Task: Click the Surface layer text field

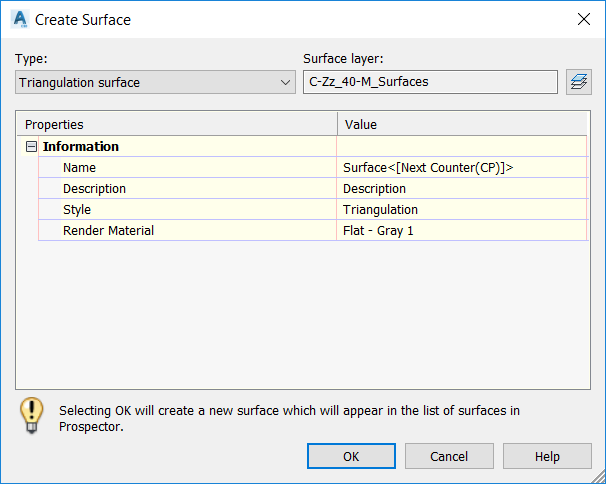Action: [x=430, y=82]
